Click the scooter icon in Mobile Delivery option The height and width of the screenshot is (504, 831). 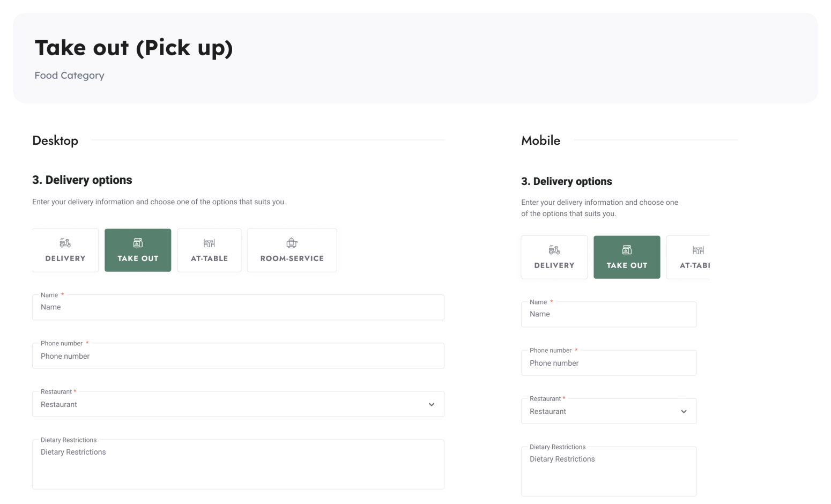click(x=554, y=250)
